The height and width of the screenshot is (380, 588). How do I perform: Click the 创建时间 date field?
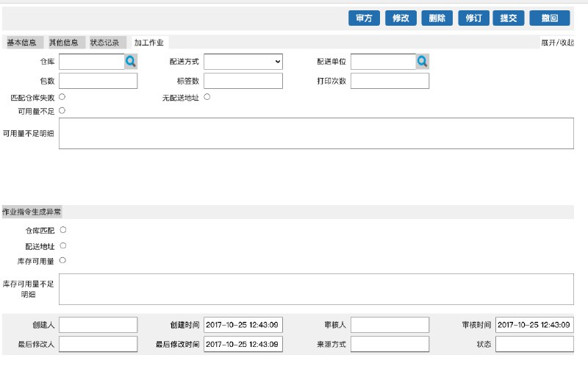tap(243, 325)
